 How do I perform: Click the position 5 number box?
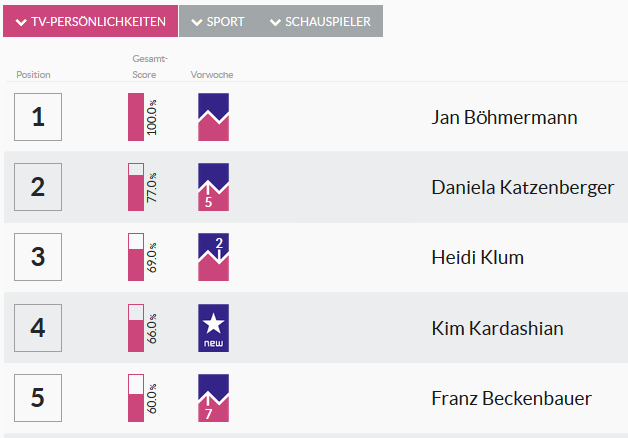pos(38,398)
